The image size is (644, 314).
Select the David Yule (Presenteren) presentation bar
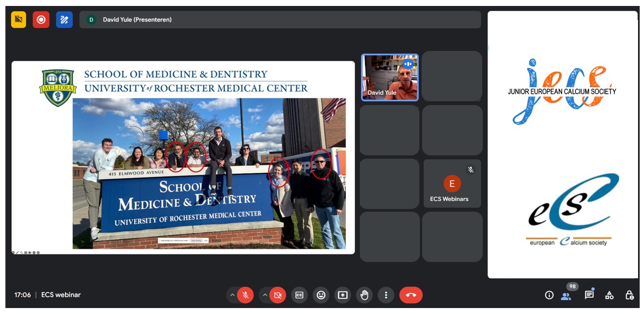point(280,19)
